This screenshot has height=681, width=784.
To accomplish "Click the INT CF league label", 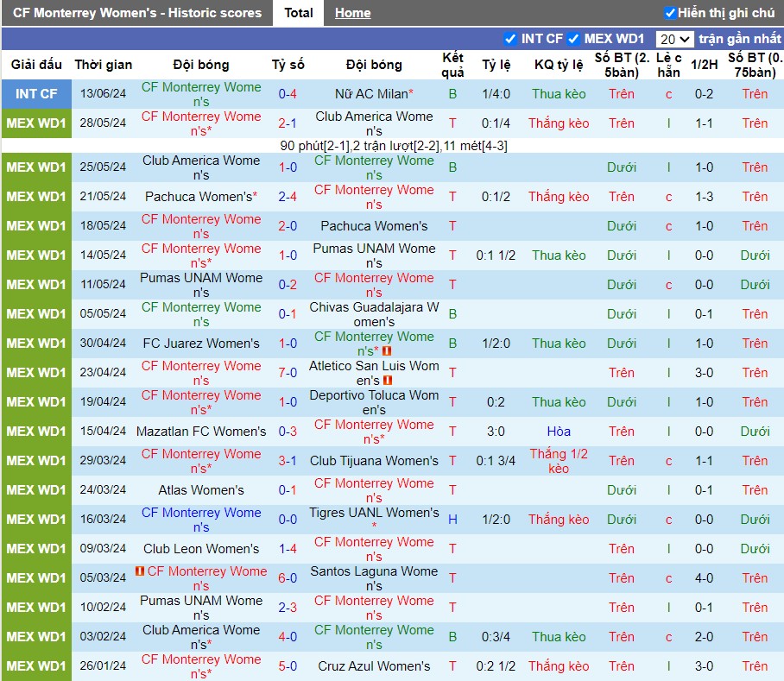I will point(36,94).
